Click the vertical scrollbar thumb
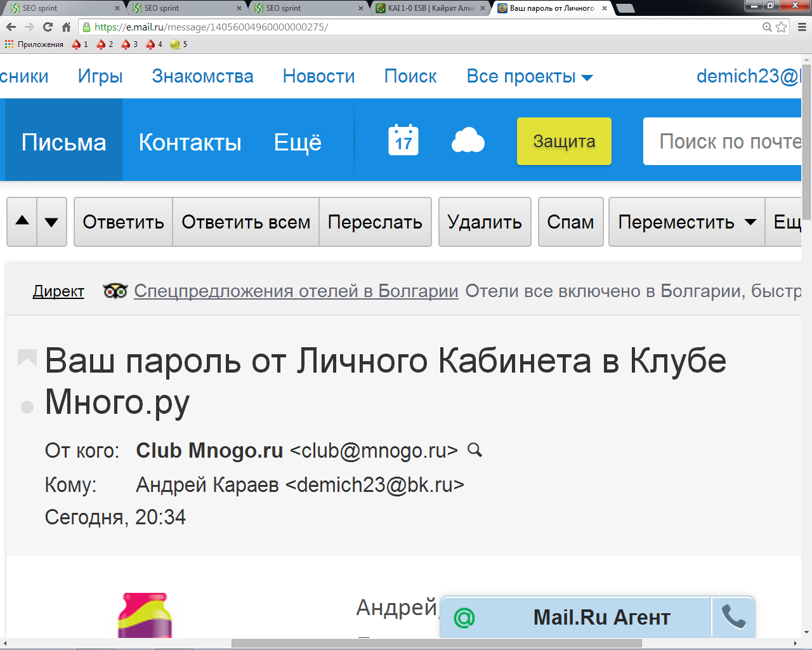This screenshot has width=812, height=650. point(806,142)
